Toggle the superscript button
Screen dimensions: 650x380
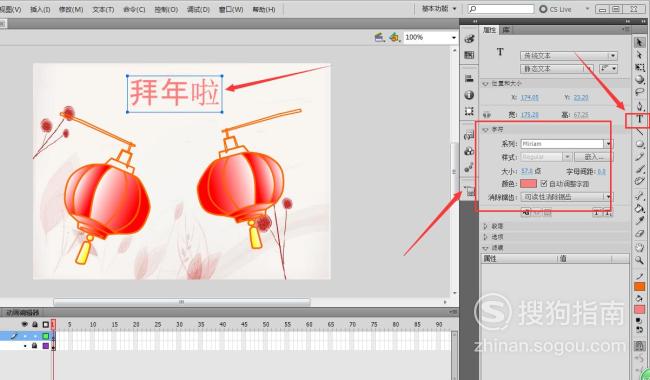[x=596, y=213]
